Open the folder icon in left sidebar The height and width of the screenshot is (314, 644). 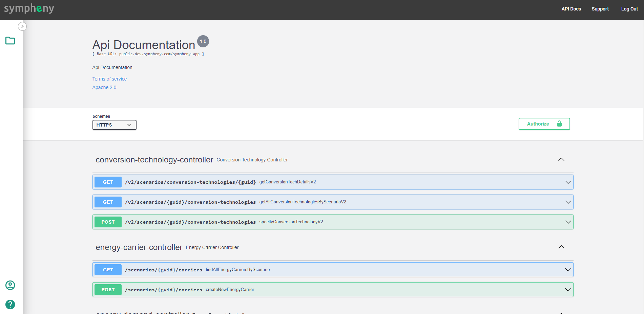pos(10,41)
